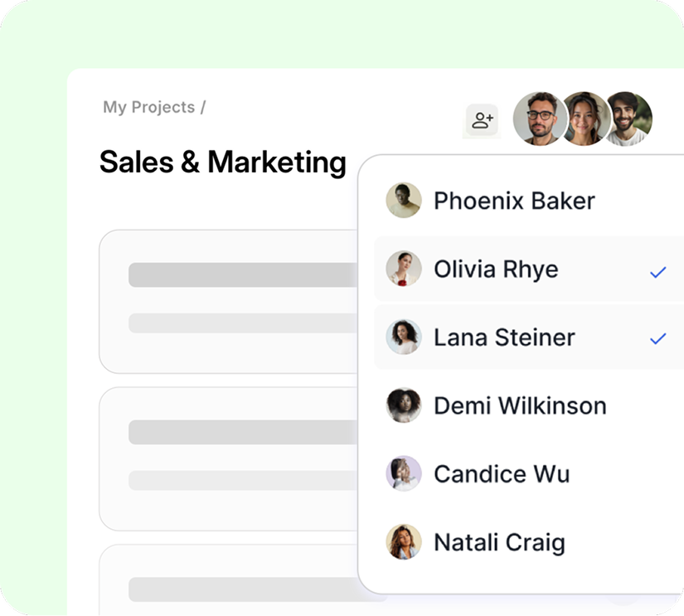Deselect Lana Steiner via her checkmark
This screenshot has width=684, height=616.
[659, 338]
